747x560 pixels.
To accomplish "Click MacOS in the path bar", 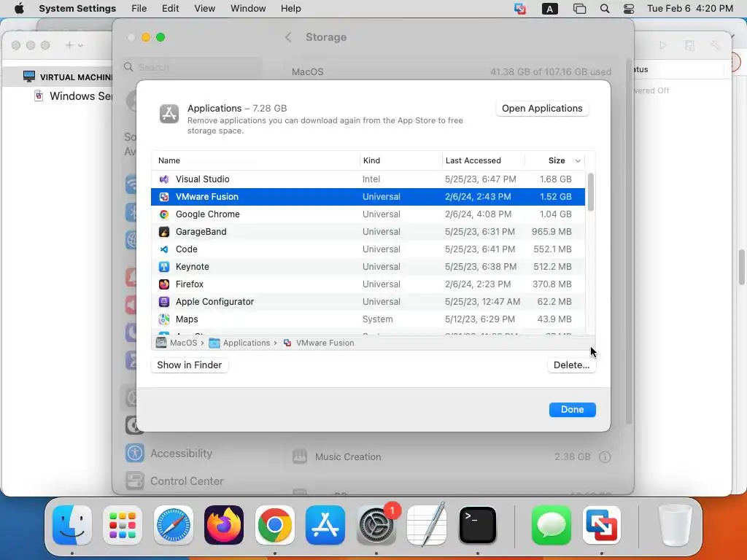I will 177,343.
